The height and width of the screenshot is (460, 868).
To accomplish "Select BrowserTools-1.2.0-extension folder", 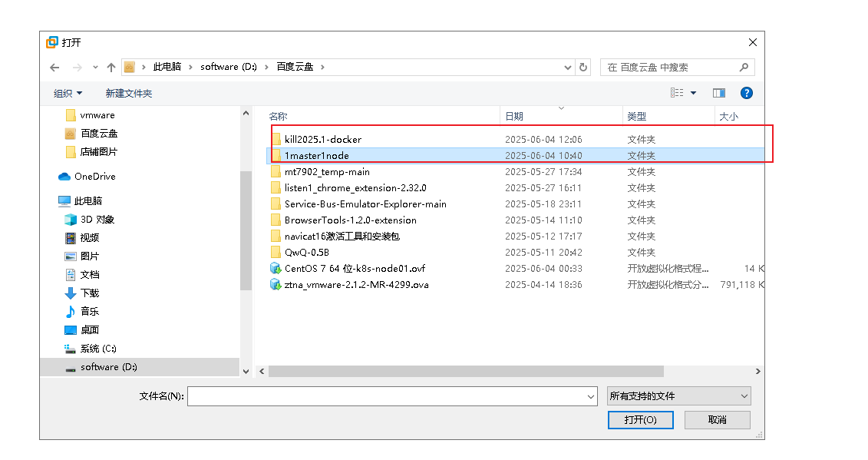I will pyautogui.click(x=351, y=220).
